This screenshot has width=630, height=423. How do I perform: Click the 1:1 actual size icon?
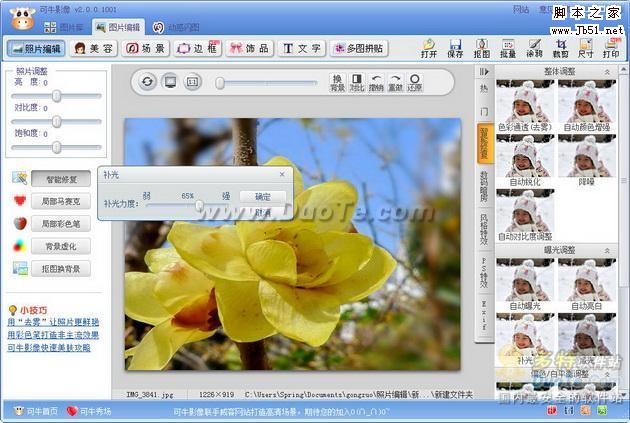(x=192, y=82)
